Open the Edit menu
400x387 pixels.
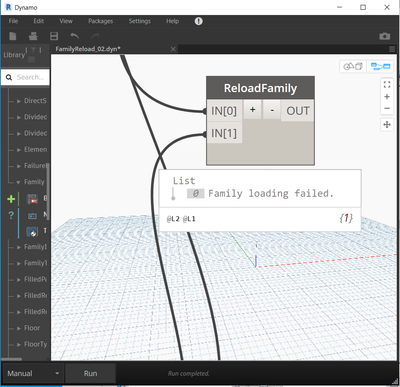39,21
